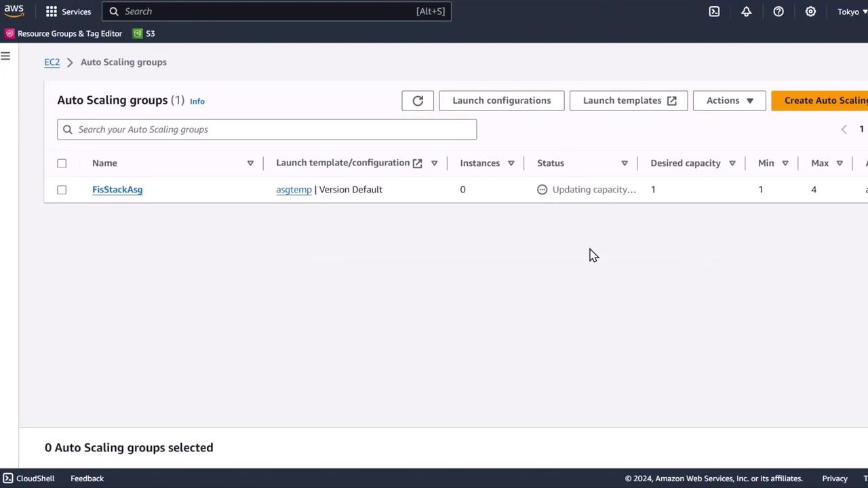Click the Create Auto Scaling group button
This screenshot has width=868, height=488.
(820, 100)
